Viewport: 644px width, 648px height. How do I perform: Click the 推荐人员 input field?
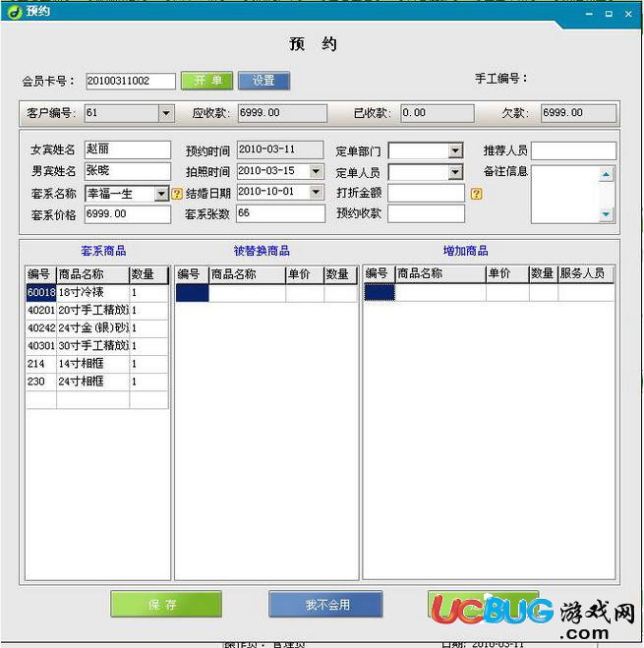[573, 150]
